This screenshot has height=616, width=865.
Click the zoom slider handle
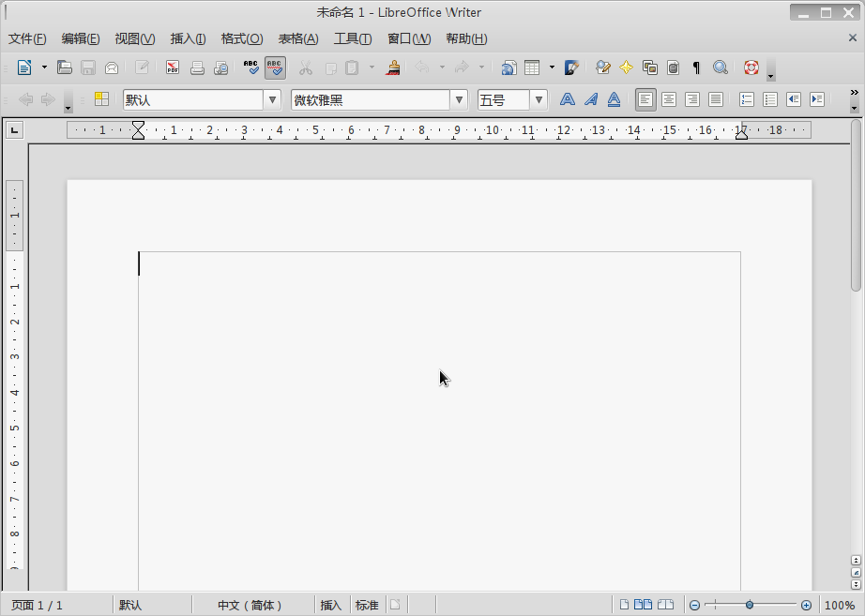click(x=750, y=605)
